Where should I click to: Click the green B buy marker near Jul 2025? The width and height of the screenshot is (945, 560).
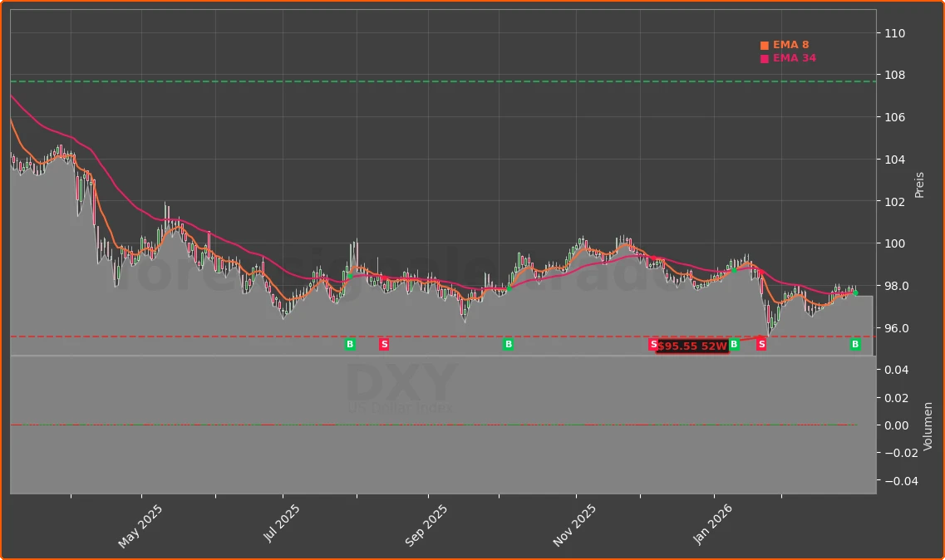point(350,344)
